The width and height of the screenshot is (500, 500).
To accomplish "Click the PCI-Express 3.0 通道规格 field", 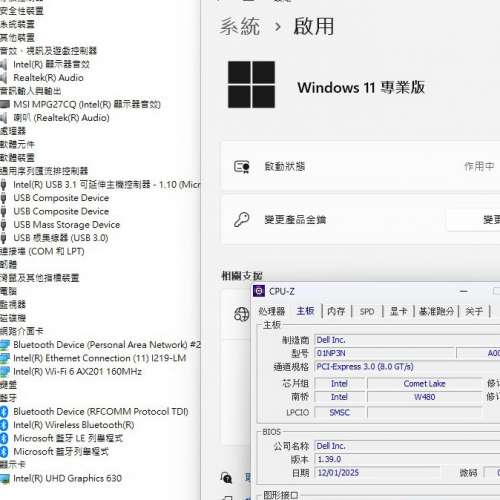I will (407, 367).
